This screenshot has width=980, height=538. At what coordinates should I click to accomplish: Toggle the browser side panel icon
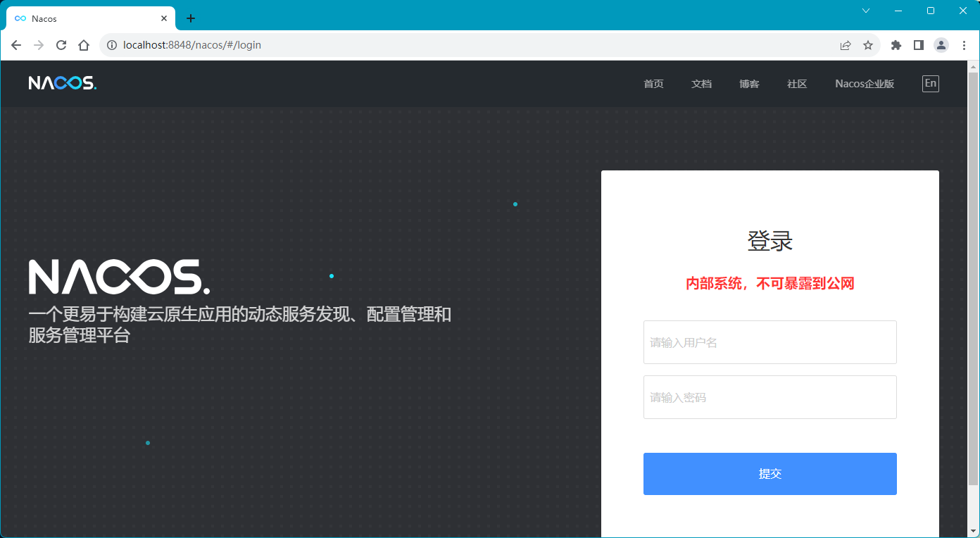(x=919, y=45)
